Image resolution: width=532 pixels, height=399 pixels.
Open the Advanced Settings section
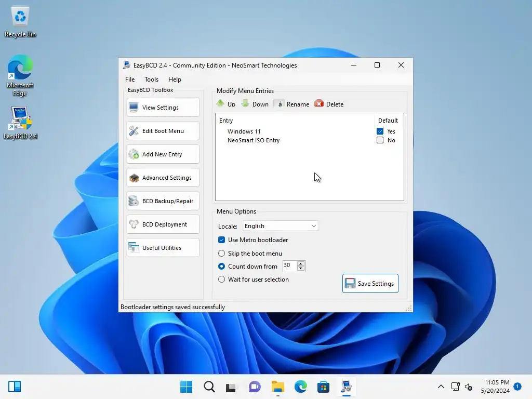click(163, 178)
